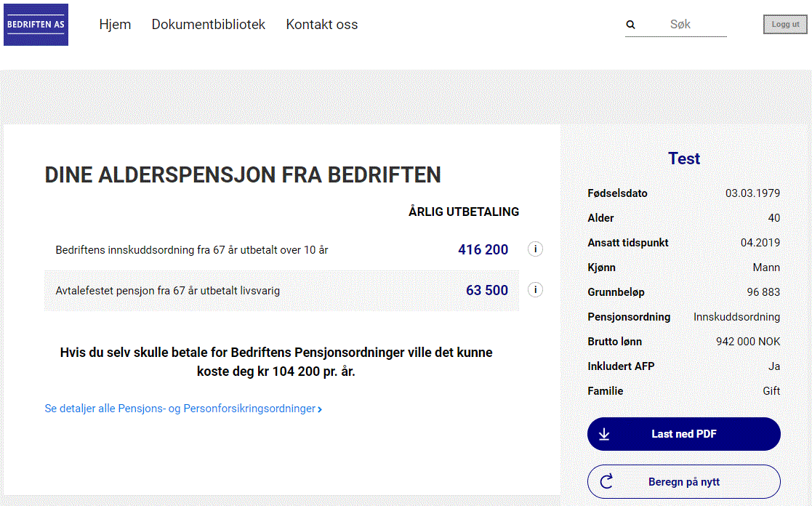Click the Familie label
Image resolution: width=812 pixels, height=506 pixels.
point(606,391)
